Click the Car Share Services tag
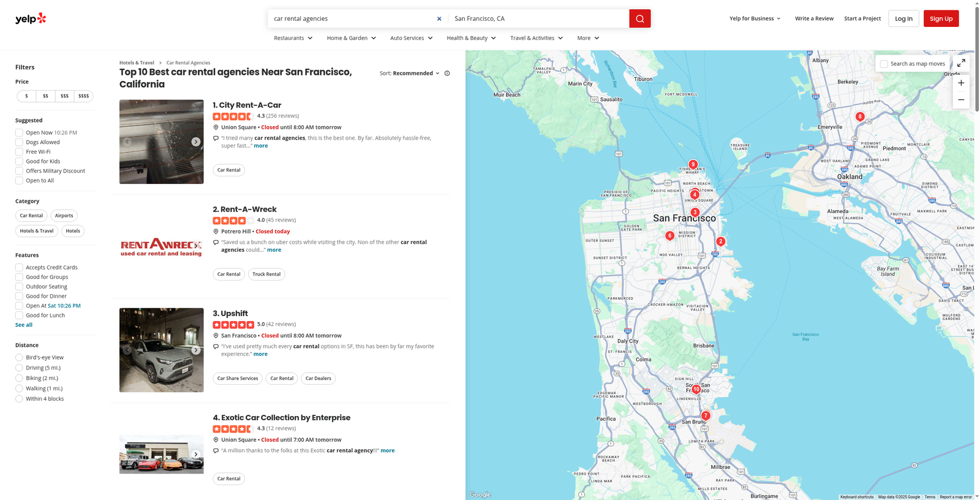 238,379
